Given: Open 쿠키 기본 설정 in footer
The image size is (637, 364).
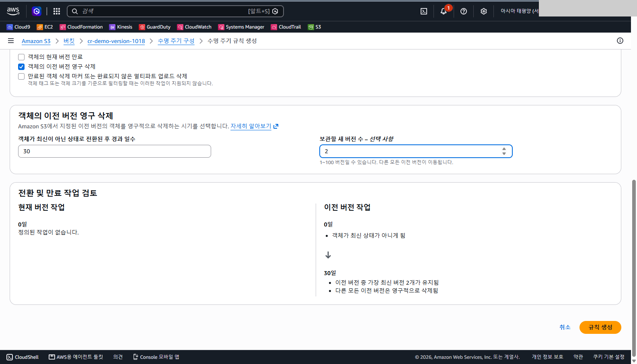Looking at the screenshot, I should 609,357.
